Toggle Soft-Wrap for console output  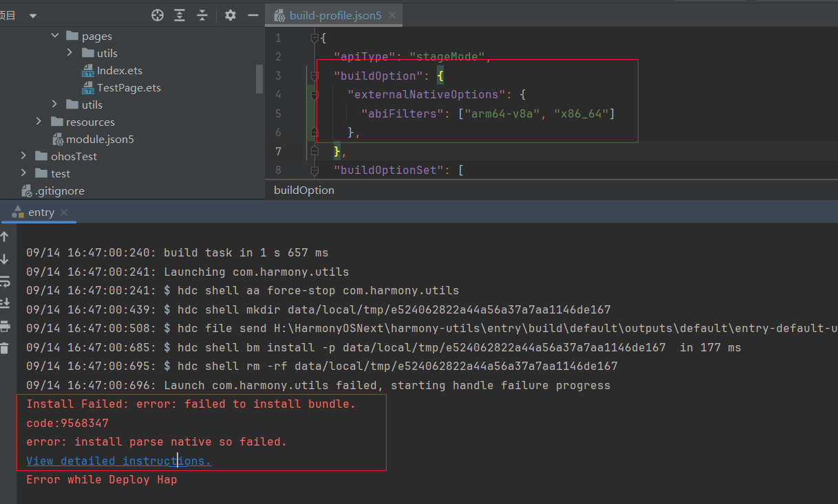(x=5, y=281)
